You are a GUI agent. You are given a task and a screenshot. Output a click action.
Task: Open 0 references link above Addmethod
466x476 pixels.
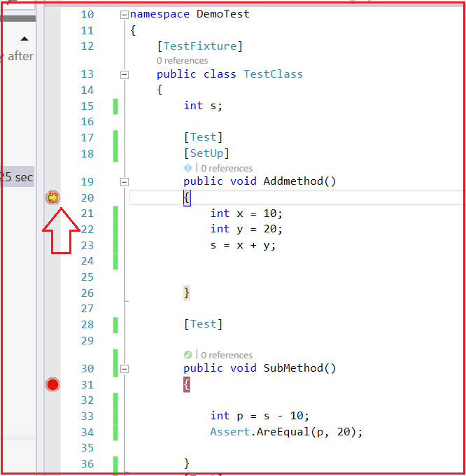tap(227, 168)
